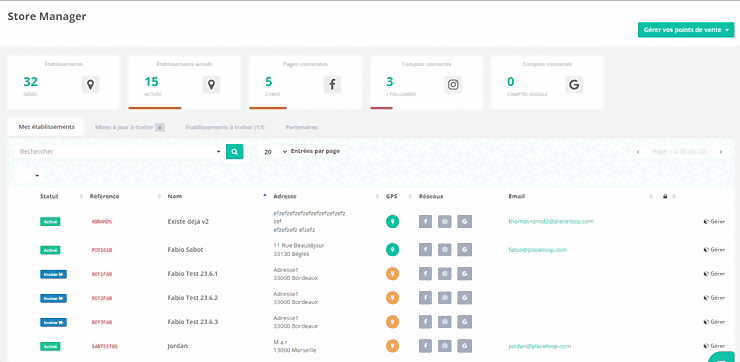
Task: Click the orange GPS pin for Fabio Test 23.6.3
Action: (x=393, y=322)
